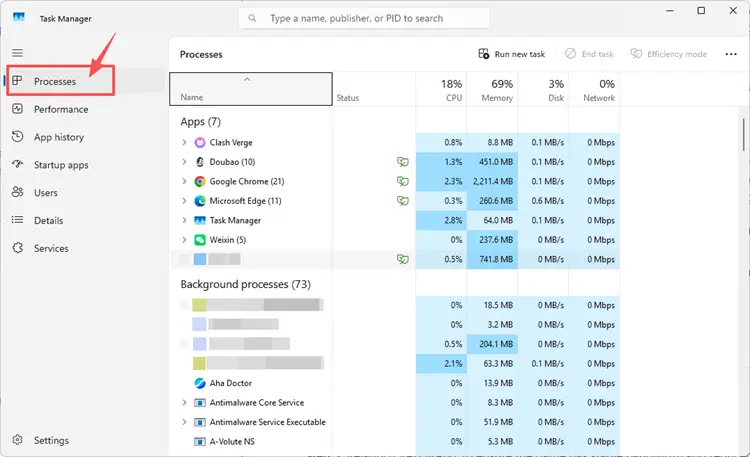This screenshot has height=457, width=750.
Task: Click the Apps (7) group heading
Action: coord(200,122)
